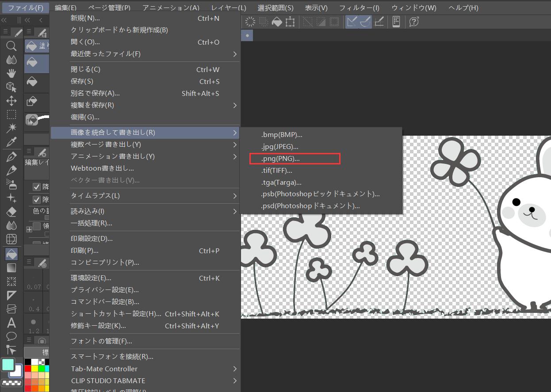Select the Zoom (magnifier) tool

(x=11, y=46)
